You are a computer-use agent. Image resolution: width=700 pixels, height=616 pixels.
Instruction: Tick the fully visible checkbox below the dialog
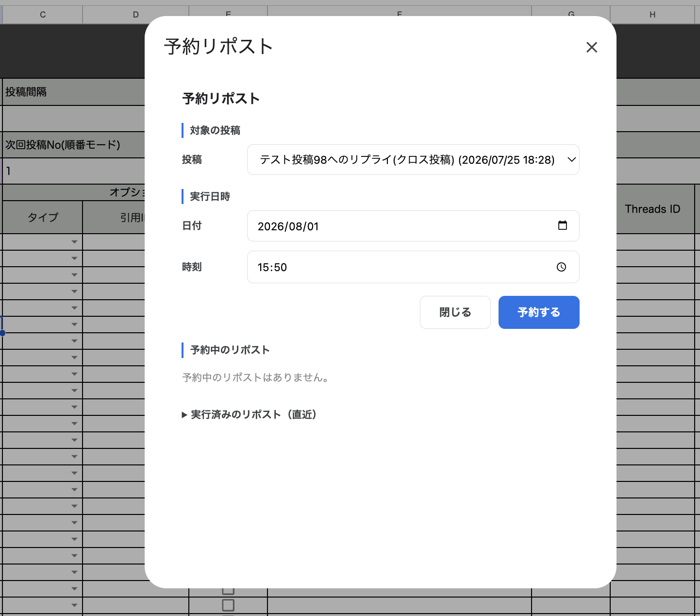coord(228,605)
